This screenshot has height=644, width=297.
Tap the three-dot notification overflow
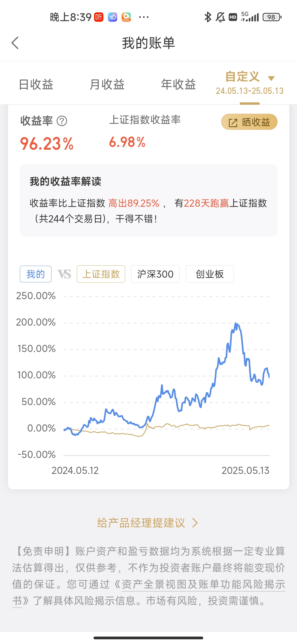click(144, 17)
